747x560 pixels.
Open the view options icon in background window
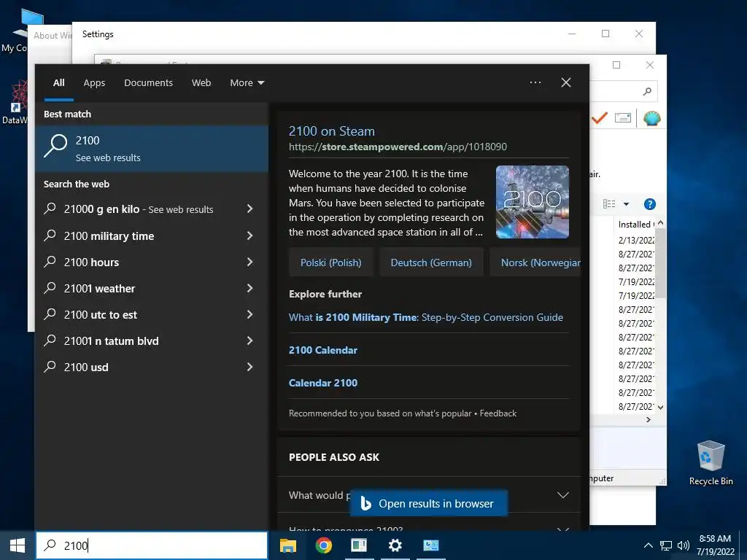point(609,204)
